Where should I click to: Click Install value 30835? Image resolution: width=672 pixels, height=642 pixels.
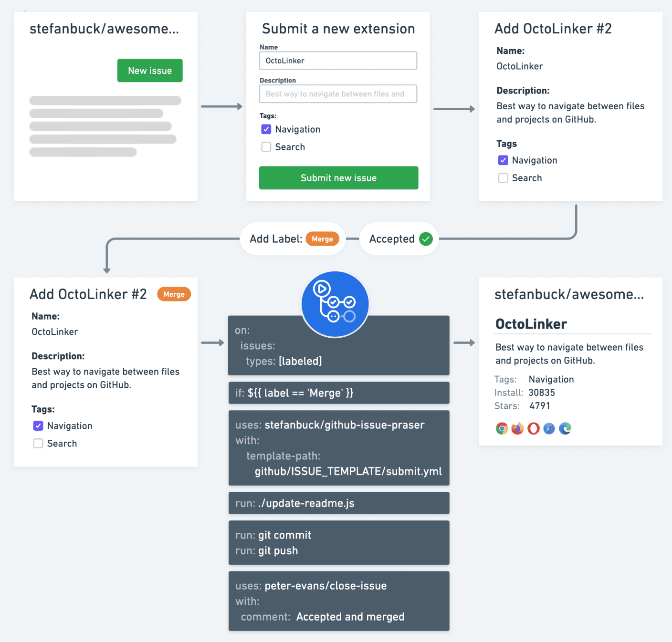click(x=542, y=393)
